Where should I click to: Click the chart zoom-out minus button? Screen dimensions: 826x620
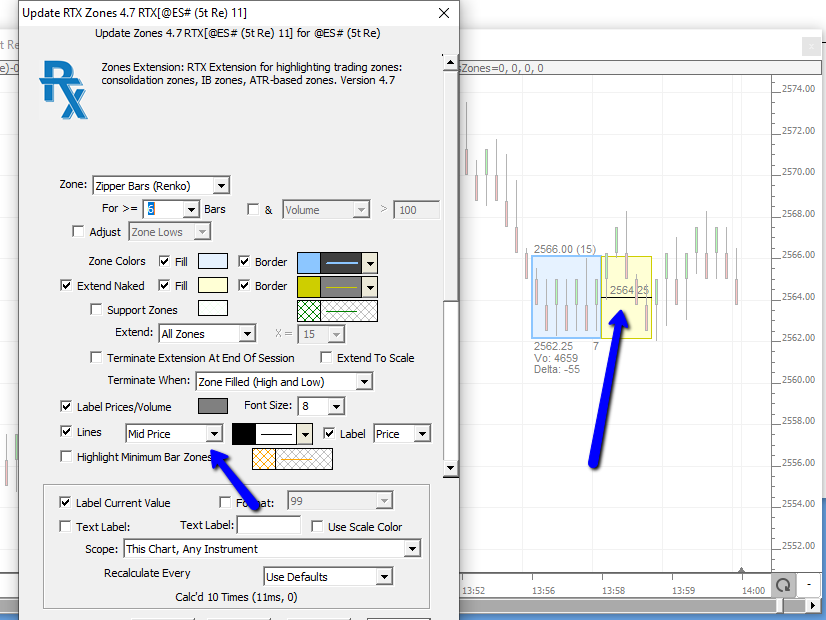tap(809, 585)
